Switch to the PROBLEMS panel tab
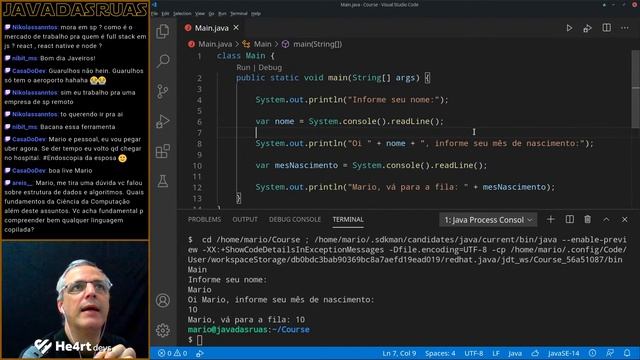 (x=204, y=220)
